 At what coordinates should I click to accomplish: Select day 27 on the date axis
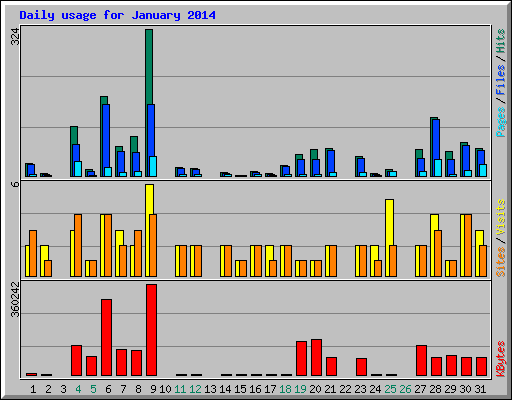pyautogui.click(x=420, y=389)
